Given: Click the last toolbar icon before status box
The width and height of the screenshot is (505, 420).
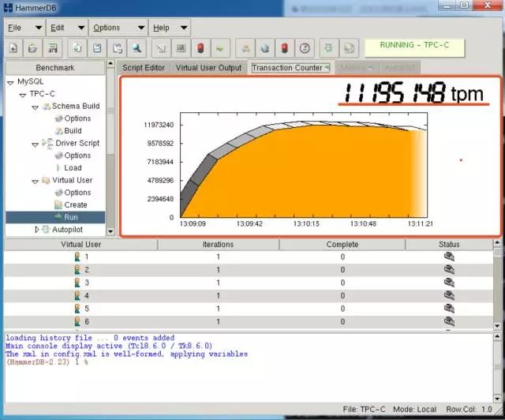Looking at the screenshot, I should (x=349, y=48).
